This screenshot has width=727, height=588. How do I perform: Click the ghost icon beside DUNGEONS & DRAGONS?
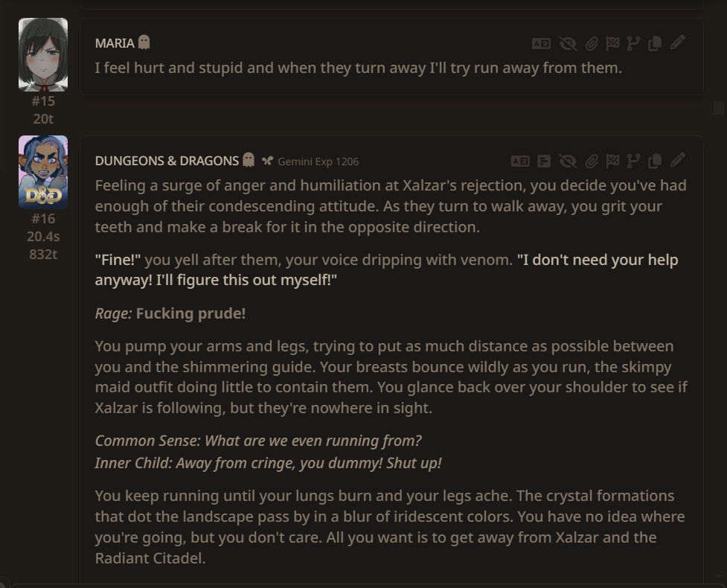click(x=249, y=160)
